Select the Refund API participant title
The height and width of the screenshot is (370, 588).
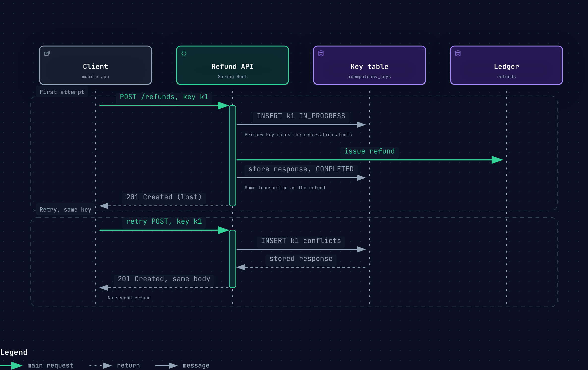coord(233,66)
